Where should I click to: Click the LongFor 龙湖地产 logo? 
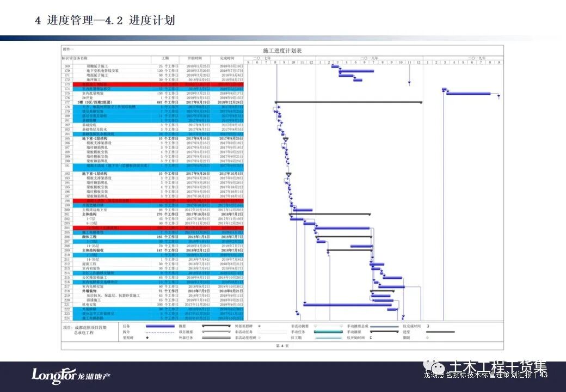(x=71, y=376)
